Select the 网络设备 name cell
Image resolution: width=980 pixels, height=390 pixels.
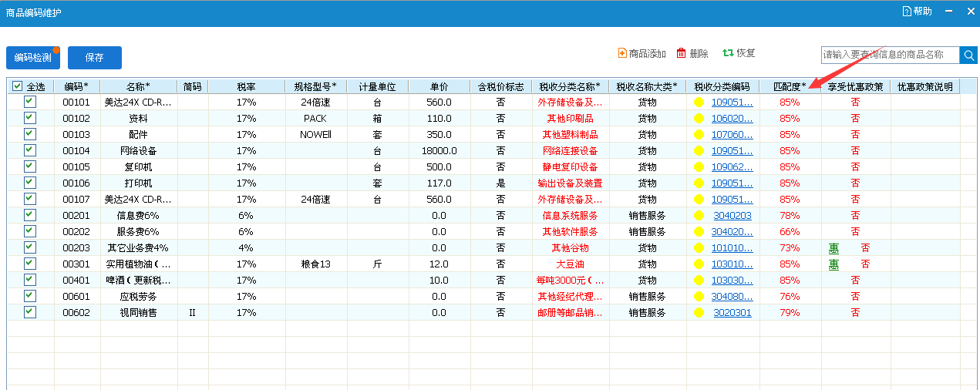click(x=138, y=151)
